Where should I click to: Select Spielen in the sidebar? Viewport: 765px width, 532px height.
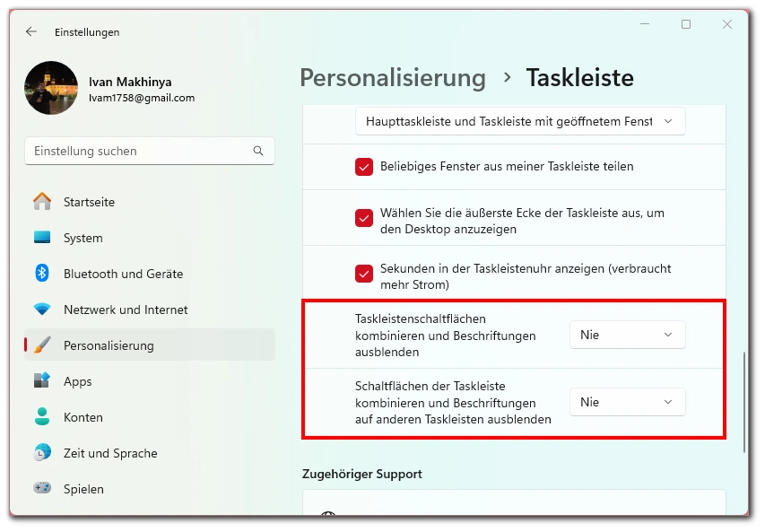[x=150, y=489]
